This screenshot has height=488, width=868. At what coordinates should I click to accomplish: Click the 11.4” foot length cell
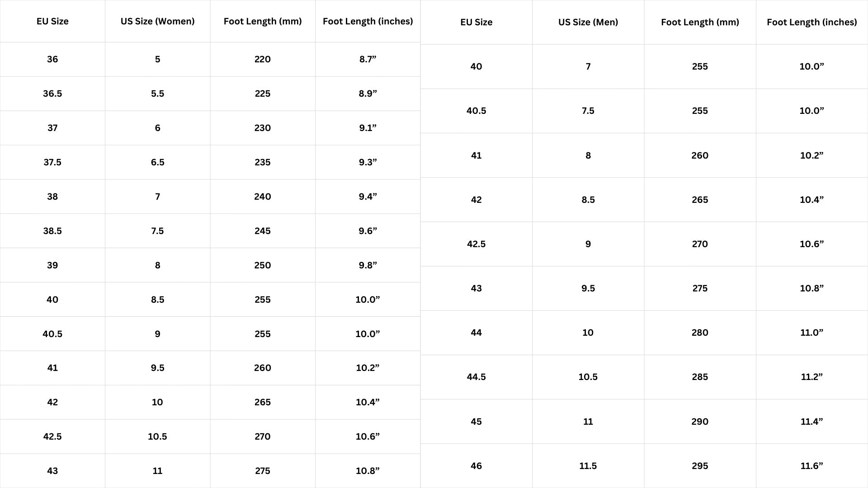click(811, 422)
